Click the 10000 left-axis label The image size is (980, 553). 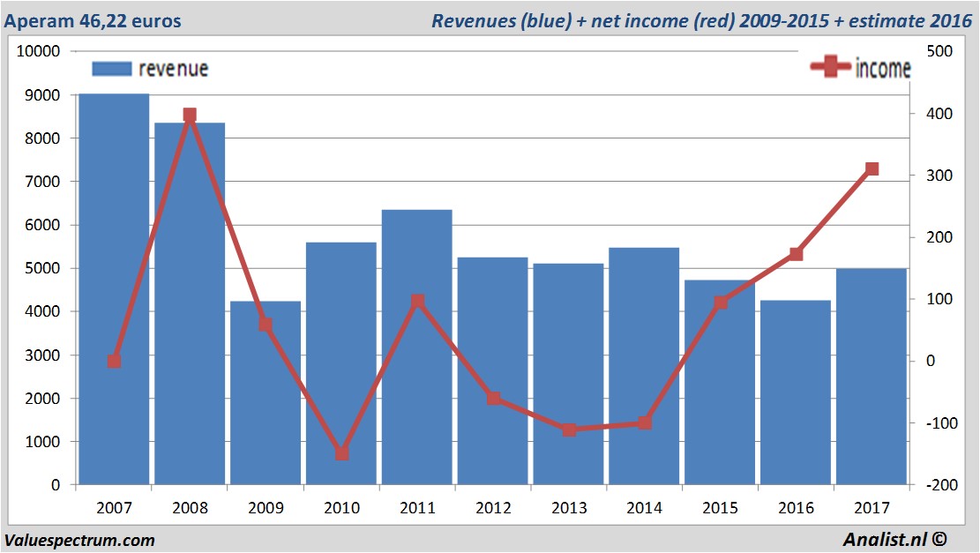tap(38, 51)
